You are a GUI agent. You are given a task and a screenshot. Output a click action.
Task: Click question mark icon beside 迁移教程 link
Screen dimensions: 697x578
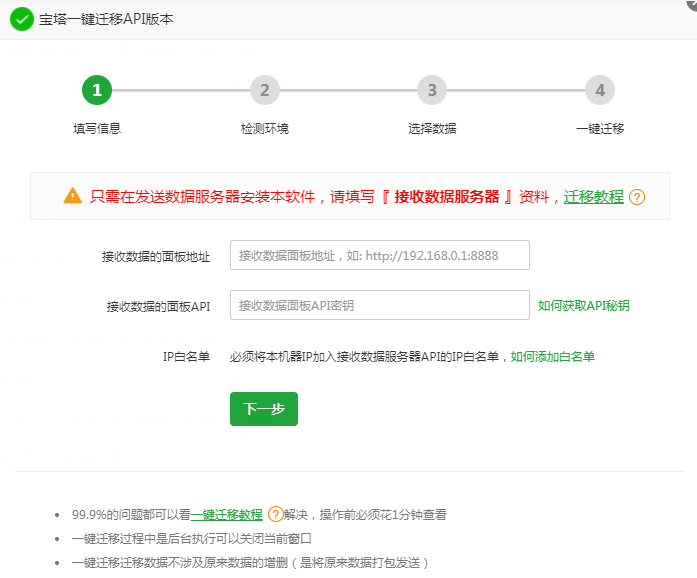pyautogui.click(x=636, y=197)
